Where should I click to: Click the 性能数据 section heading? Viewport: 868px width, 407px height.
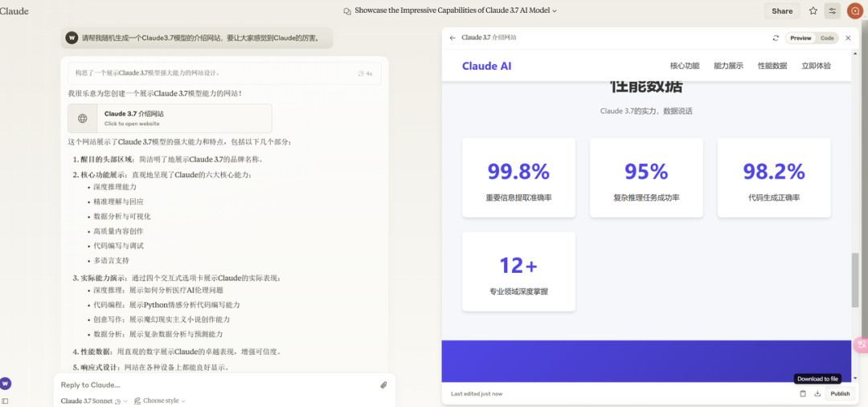point(646,87)
